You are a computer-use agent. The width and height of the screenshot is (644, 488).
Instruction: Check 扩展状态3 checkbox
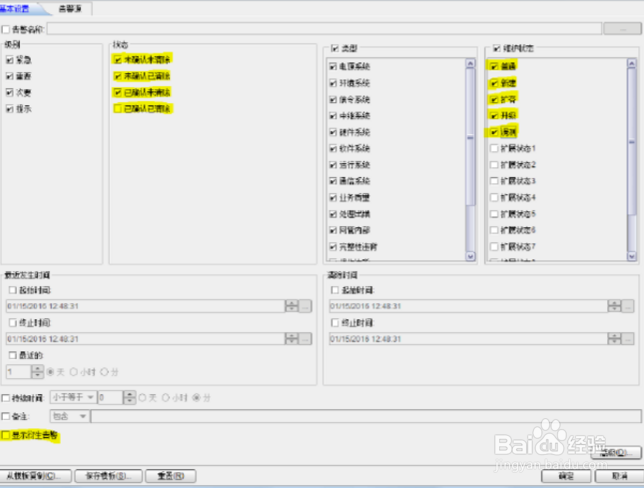pyautogui.click(x=494, y=181)
